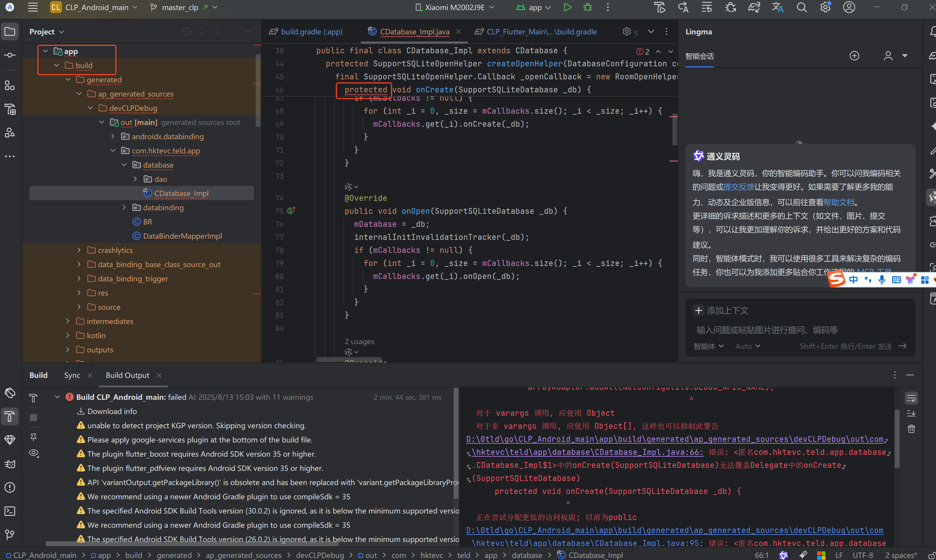Expand the databinding package
This screenshot has width=936, height=560.
coord(124,208)
